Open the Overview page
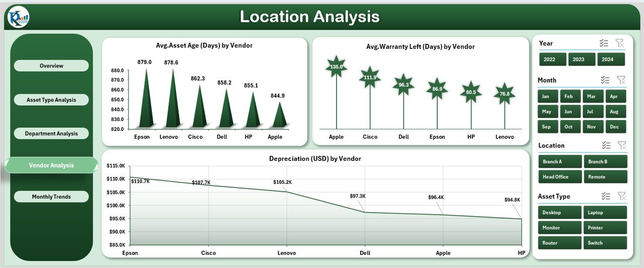The width and height of the screenshot is (644, 268). (51, 66)
